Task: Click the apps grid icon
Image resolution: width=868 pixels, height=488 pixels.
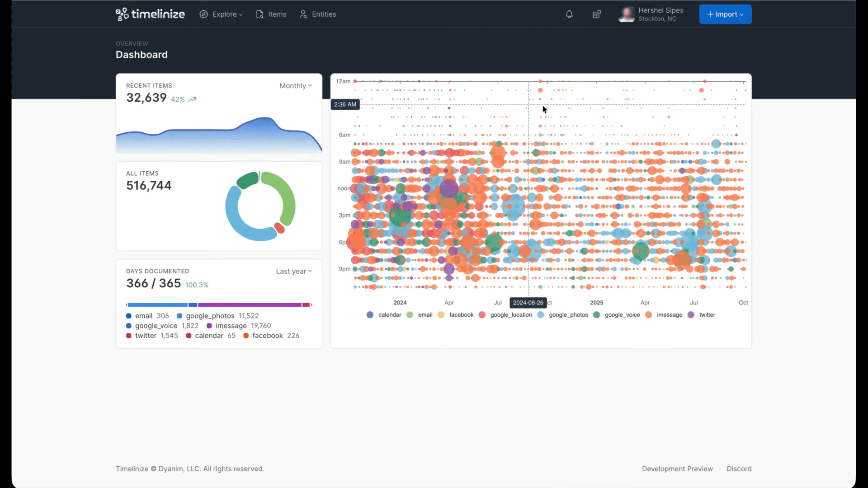Action: [597, 14]
